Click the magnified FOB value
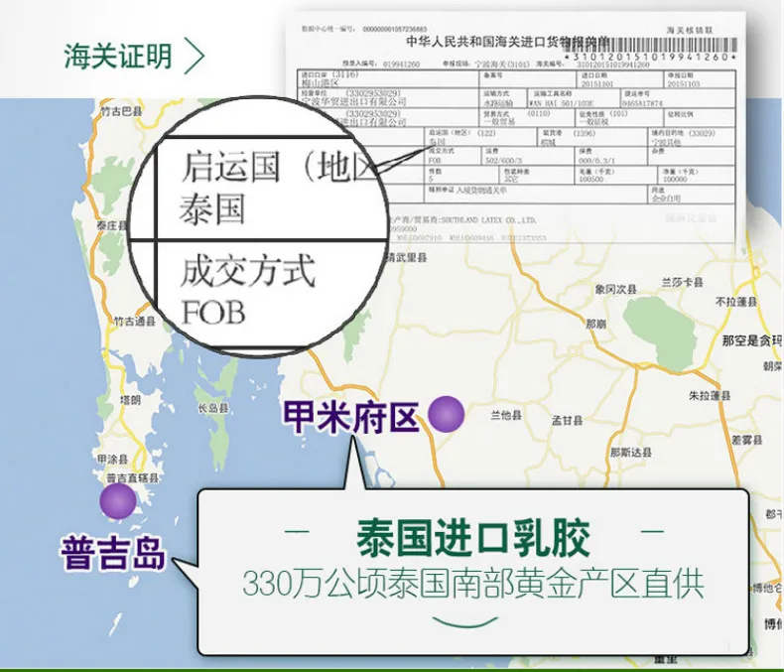This screenshot has width=784, height=672. (x=213, y=313)
